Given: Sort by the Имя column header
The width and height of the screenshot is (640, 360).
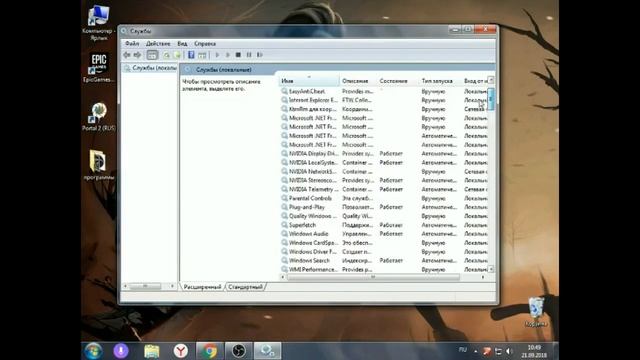Looking at the screenshot, I should (x=309, y=81).
